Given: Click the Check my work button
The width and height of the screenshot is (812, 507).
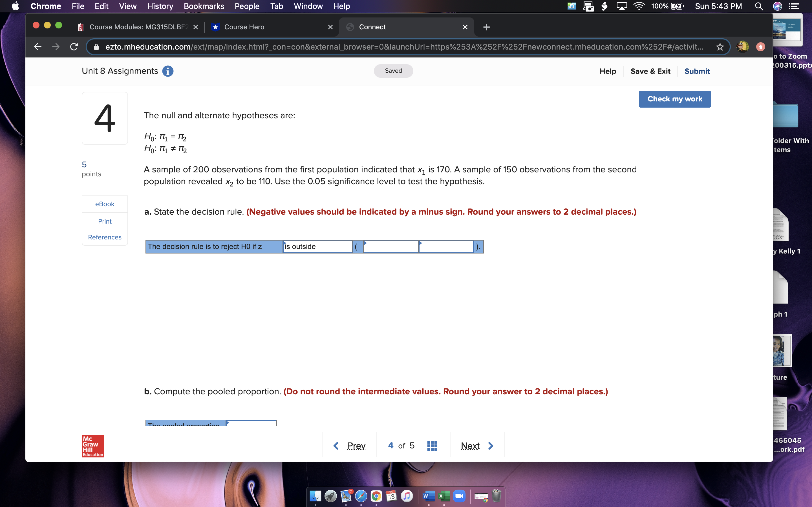Looking at the screenshot, I should tap(674, 99).
